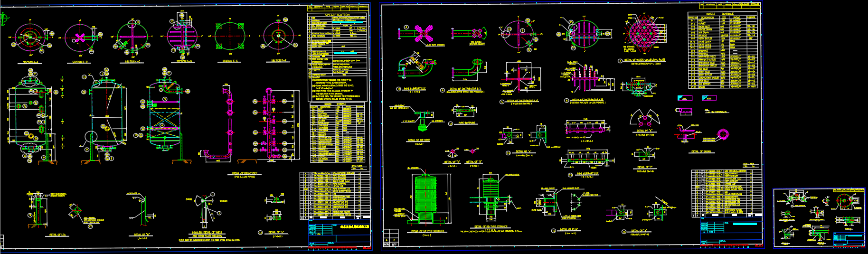The height and width of the screenshot is (254, 868).
Task: Select the bending detail of shell caption
Action: pos(207,234)
